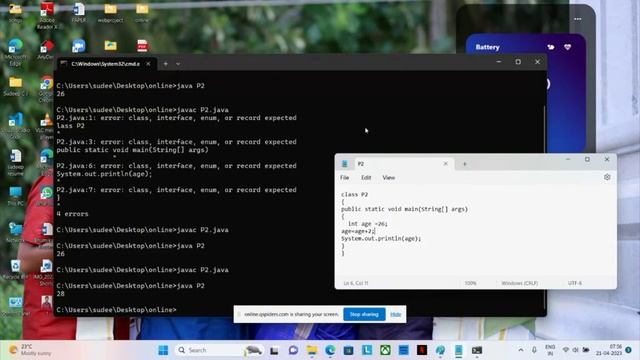Open the volume icon in system tray

click(x=576, y=350)
